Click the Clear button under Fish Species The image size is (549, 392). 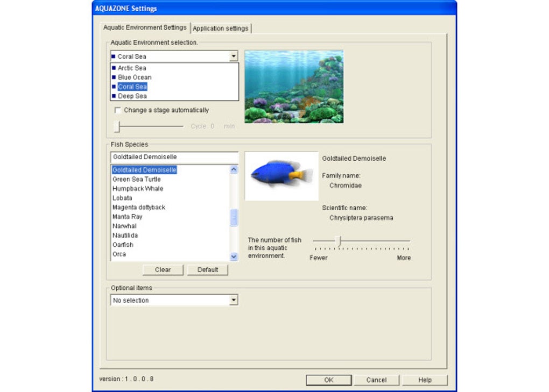point(163,269)
